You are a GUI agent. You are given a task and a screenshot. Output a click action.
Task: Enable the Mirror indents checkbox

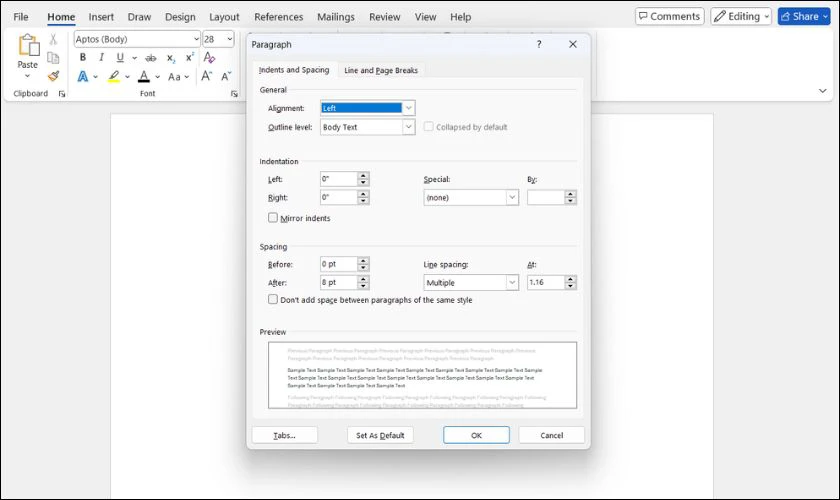273,218
